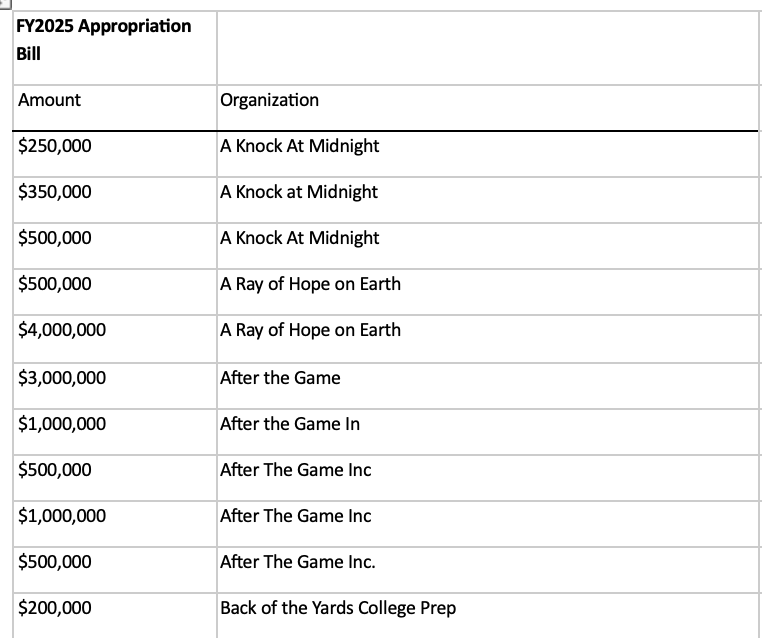Image resolution: width=762 pixels, height=638 pixels.
Task: Click A Knock at Midnight beside $350,000
Action: (298, 192)
